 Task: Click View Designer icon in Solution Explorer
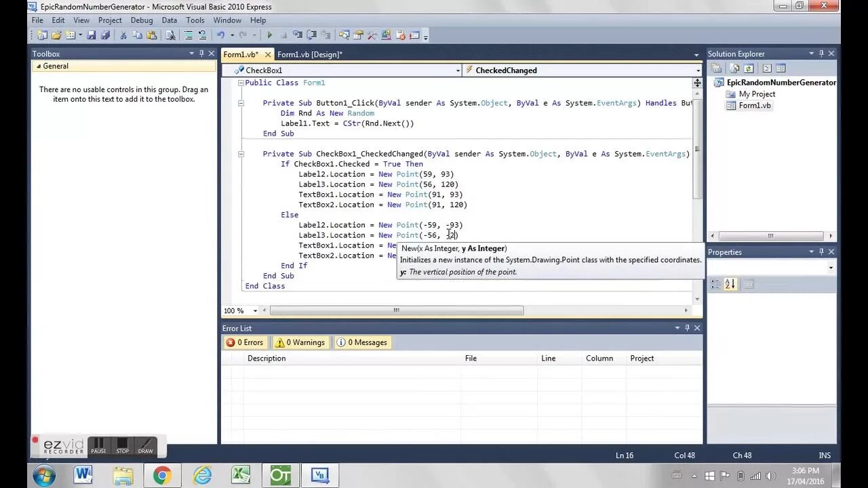(781, 68)
